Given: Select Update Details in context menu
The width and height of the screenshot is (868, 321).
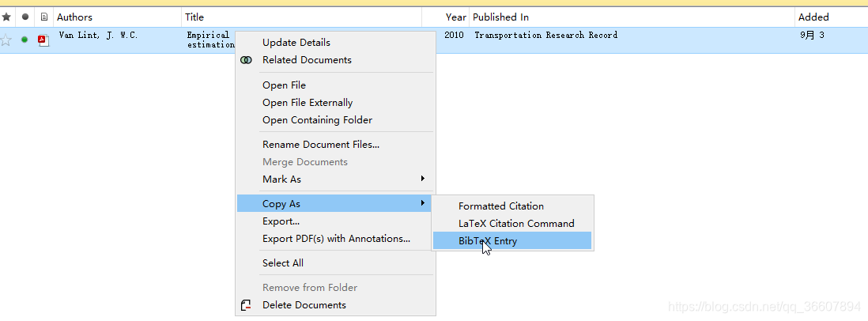Looking at the screenshot, I should coord(336,43).
